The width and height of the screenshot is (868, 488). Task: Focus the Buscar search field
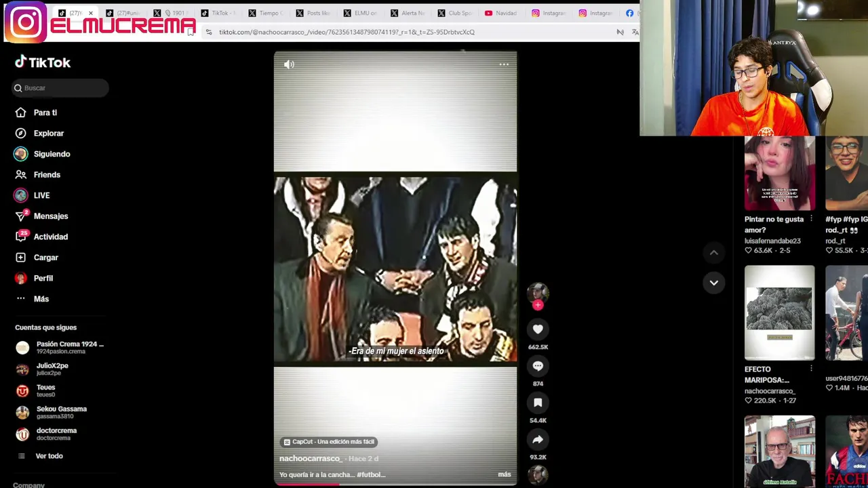point(60,88)
